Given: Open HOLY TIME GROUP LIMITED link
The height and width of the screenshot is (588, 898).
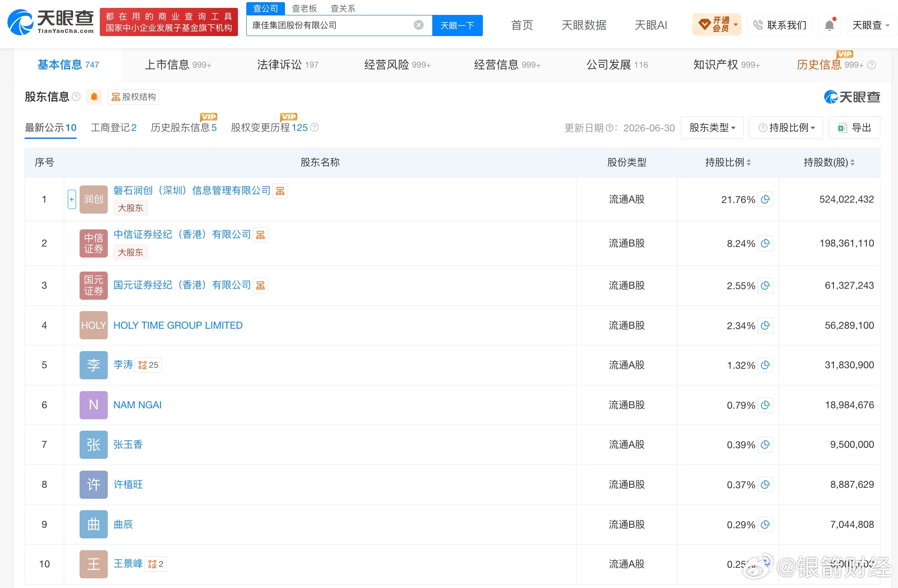Looking at the screenshot, I should coord(178,326).
